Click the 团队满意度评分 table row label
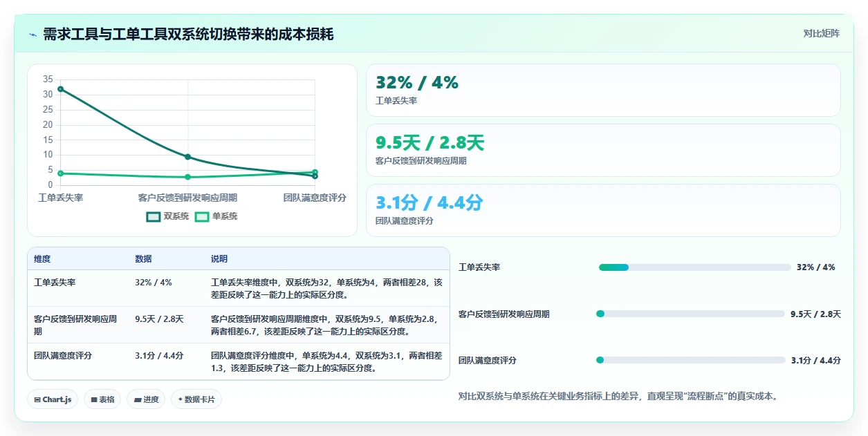Viewport: 868px width, 436px height. coord(63,356)
